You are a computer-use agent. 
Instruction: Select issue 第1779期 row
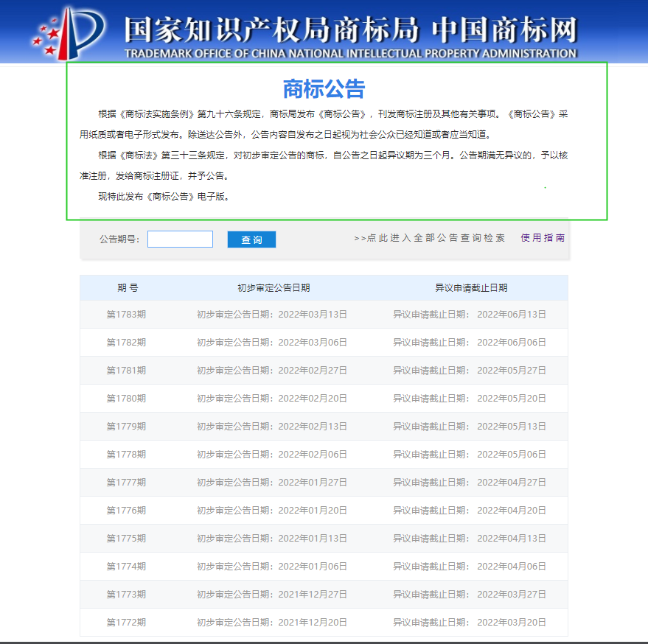[126, 427]
